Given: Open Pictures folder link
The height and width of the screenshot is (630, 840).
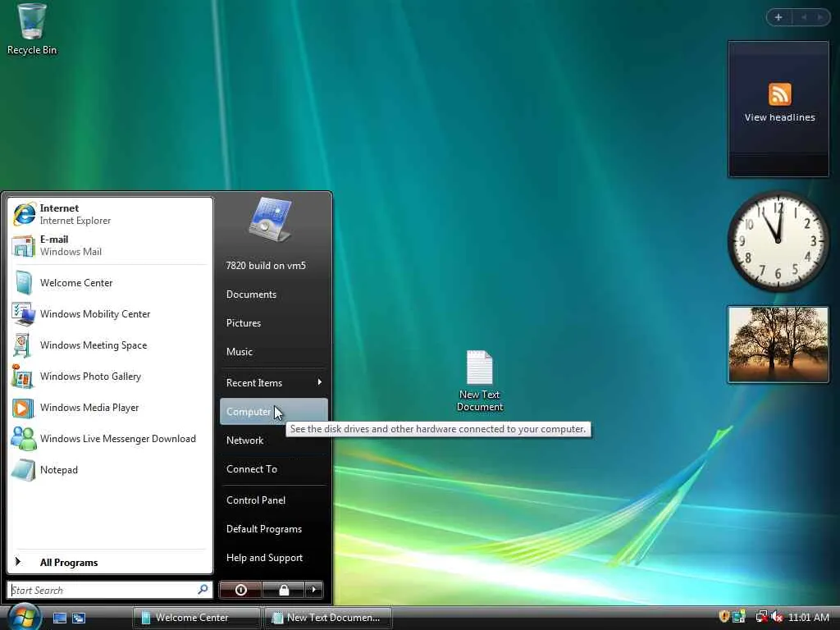Looking at the screenshot, I should [274, 323].
